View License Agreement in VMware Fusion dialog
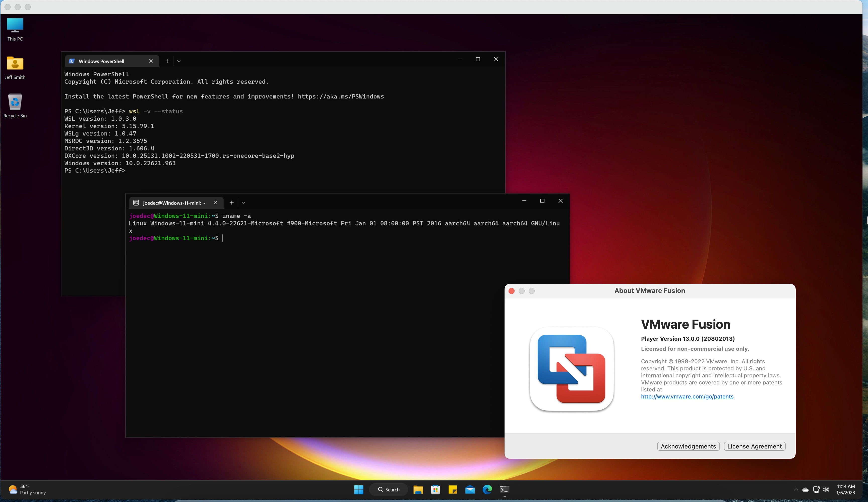This screenshot has width=868, height=502. pos(754,446)
